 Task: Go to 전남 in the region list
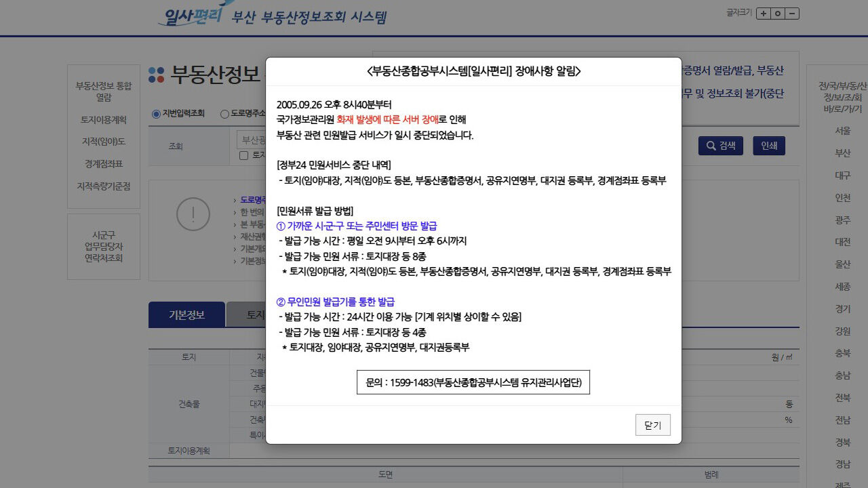(843, 420)
